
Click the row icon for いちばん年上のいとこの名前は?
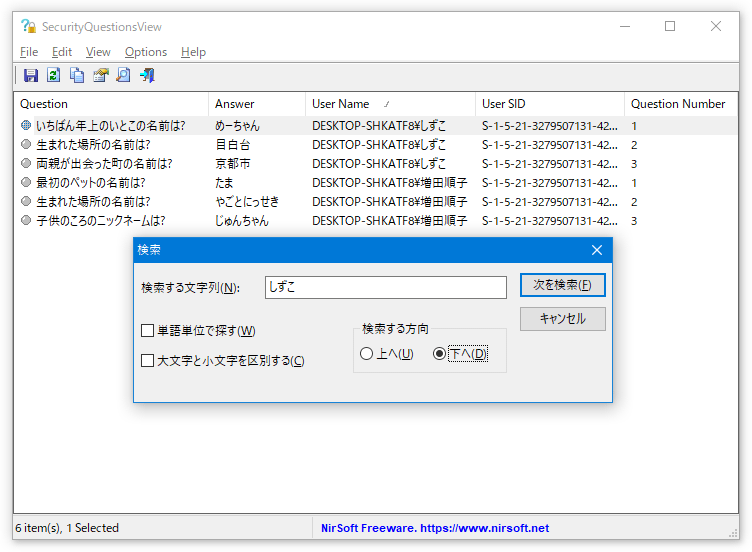[26, 126]
